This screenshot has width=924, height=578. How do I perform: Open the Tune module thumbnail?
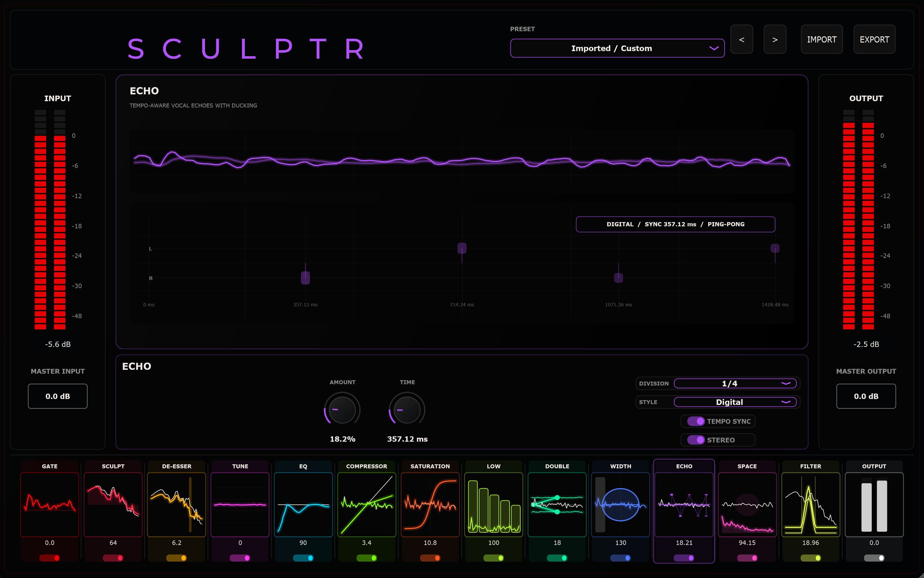tap(240, 505)
